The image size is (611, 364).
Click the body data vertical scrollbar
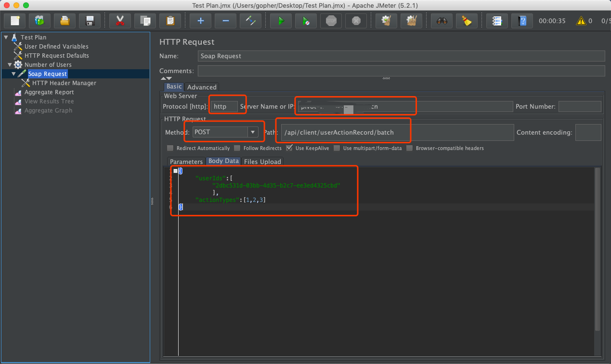pyautogui.click(x=598, y=249)
